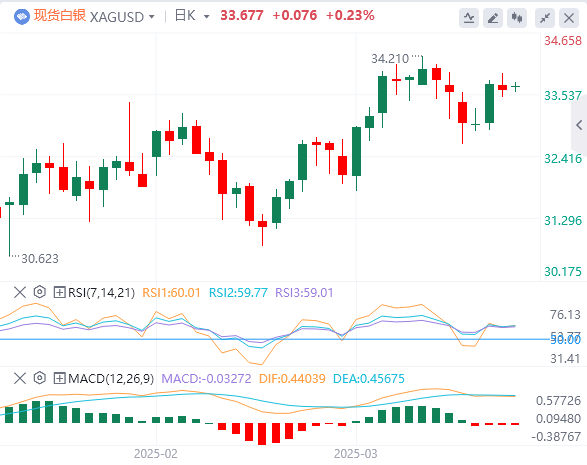The height and width of the screenshot is (465, 587).
Task: Open MACD indicator settings
Action: [x=40, y=378]
